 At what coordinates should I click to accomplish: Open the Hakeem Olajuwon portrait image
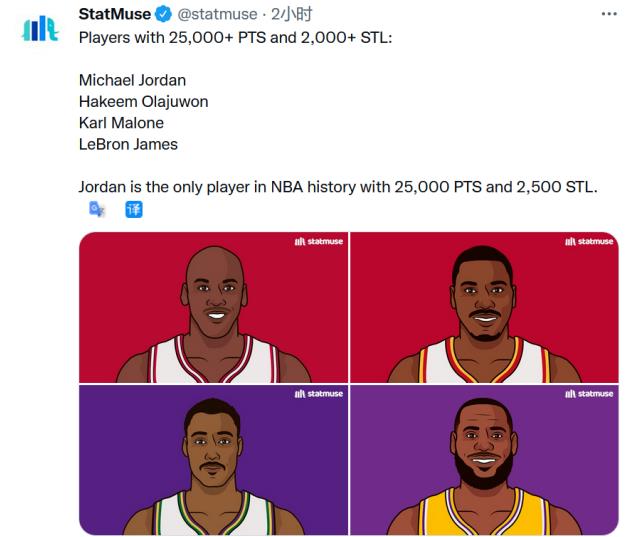(x=484, y=307)
